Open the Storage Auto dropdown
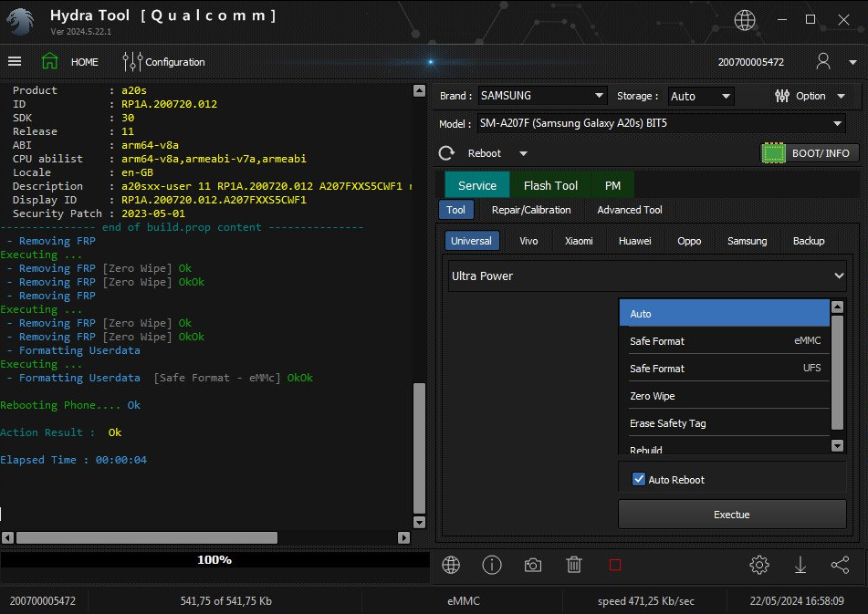The image size is (868, 614). [x=701, y=96]
